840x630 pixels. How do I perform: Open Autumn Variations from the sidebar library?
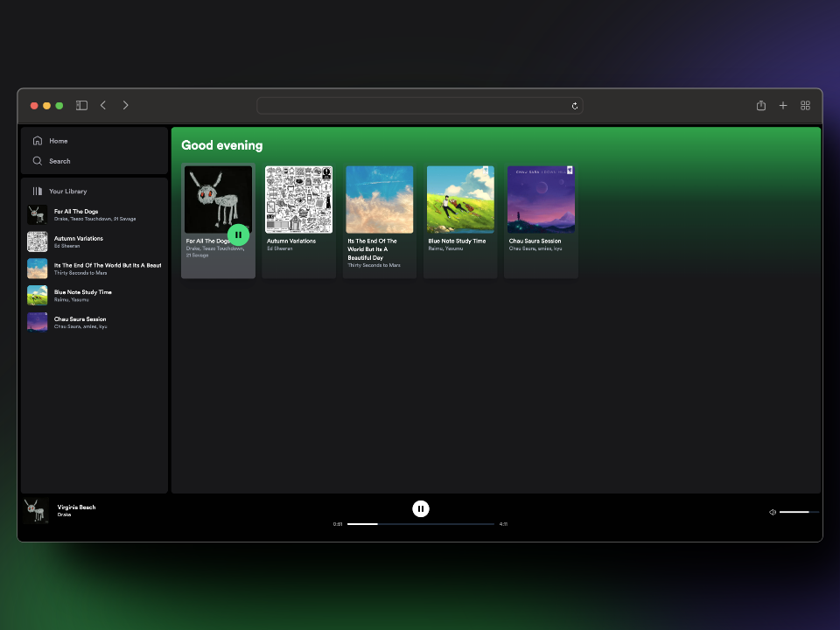(79, 241)
